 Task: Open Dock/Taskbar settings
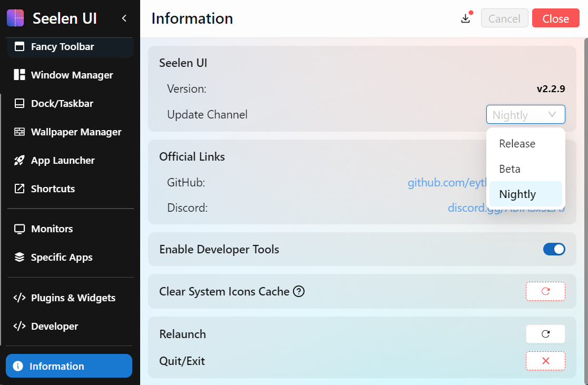70,103
